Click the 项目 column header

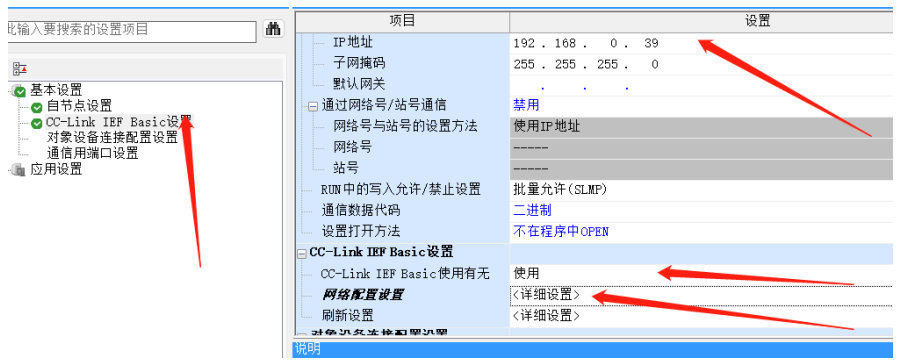(403, 21)
